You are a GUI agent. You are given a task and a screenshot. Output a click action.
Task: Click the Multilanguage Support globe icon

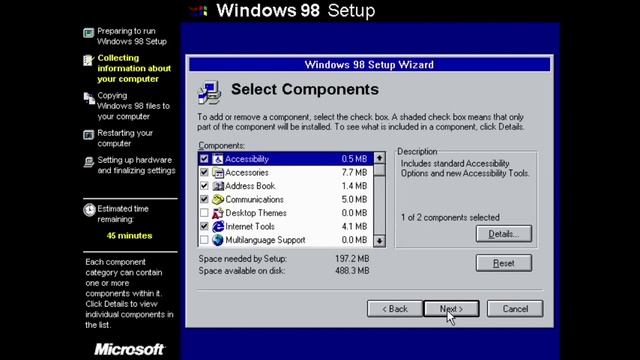coord(218,240)
